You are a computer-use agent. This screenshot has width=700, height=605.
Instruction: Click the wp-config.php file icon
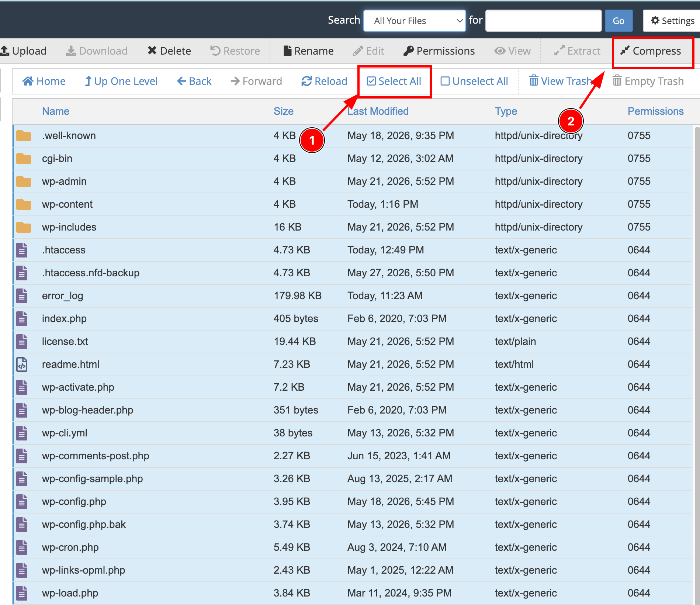[22, 502]
